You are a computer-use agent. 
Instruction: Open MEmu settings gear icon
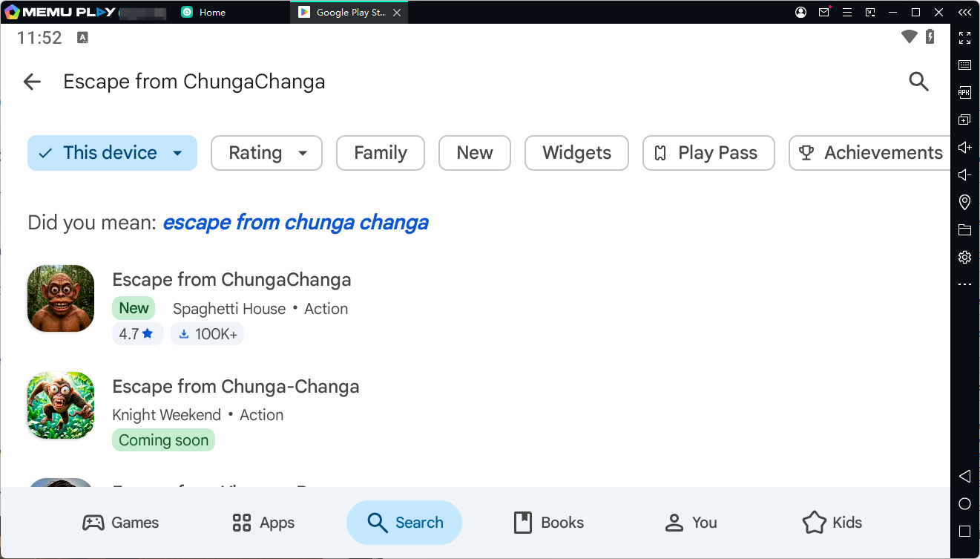click(x=964, y=257)
